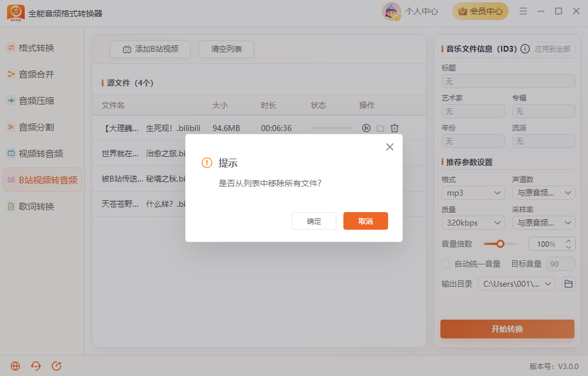Click the 专辑 input field

point(543,111)
